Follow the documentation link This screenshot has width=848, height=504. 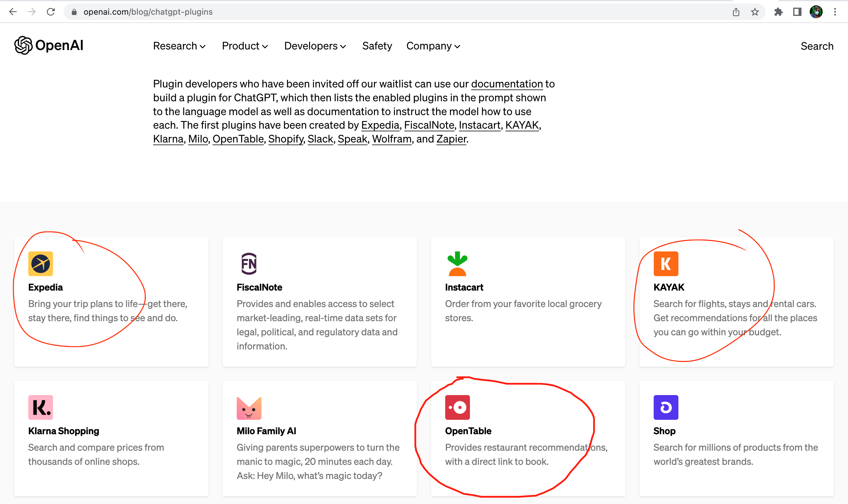click(x=507, y=84)
